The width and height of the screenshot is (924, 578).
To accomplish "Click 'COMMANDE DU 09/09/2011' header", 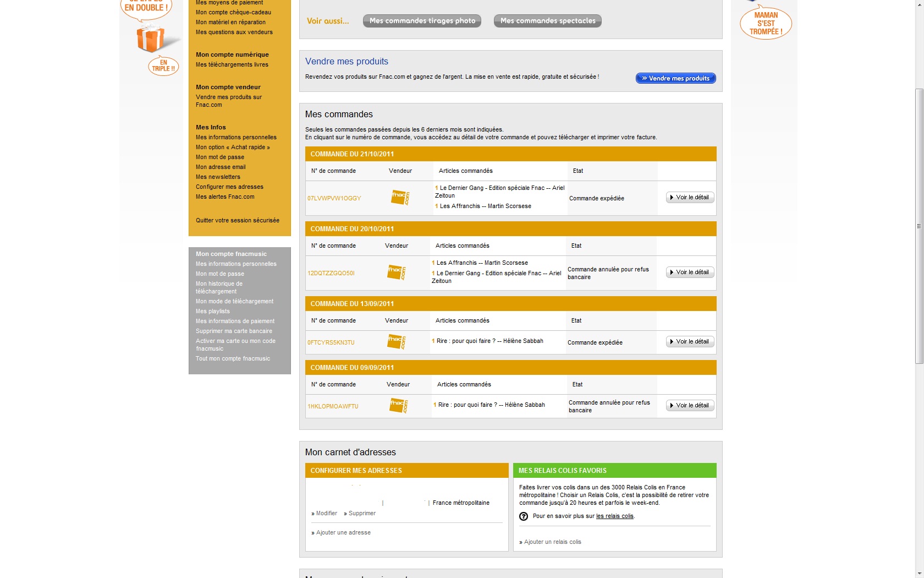I will pos(511,368).
